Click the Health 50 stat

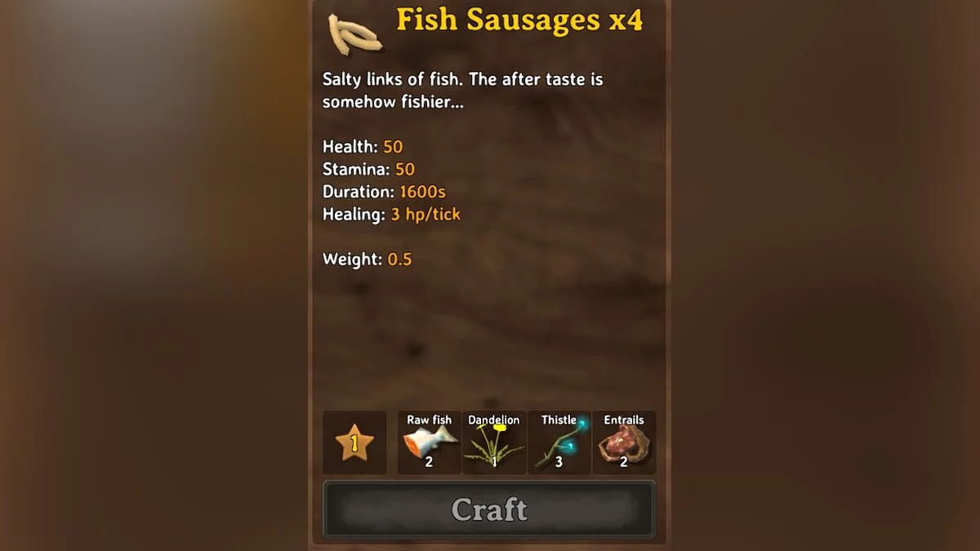point(363,147)
